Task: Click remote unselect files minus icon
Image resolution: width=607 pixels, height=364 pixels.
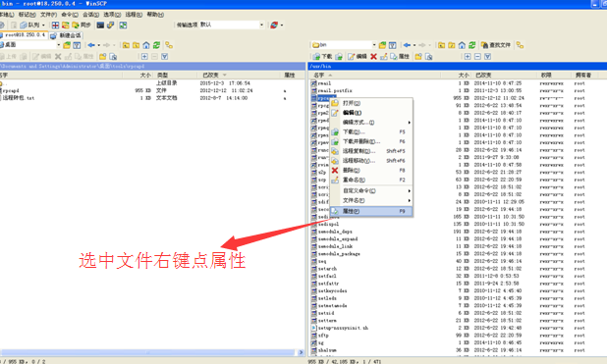Action: [477, 57]
